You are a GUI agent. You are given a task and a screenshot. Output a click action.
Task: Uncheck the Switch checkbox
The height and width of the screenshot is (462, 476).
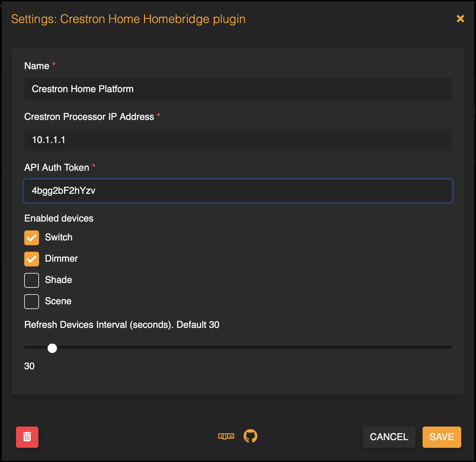[x=32, y=238]
